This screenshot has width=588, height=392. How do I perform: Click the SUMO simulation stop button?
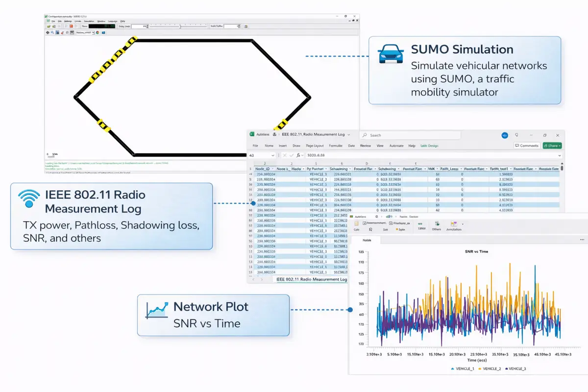(71, 26)
